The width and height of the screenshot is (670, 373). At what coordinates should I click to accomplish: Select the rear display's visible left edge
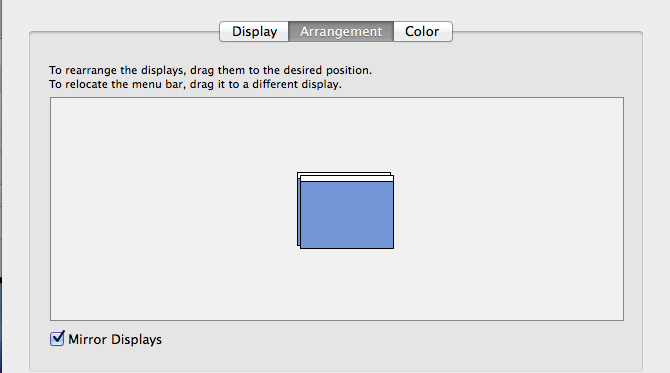point(299,209)
